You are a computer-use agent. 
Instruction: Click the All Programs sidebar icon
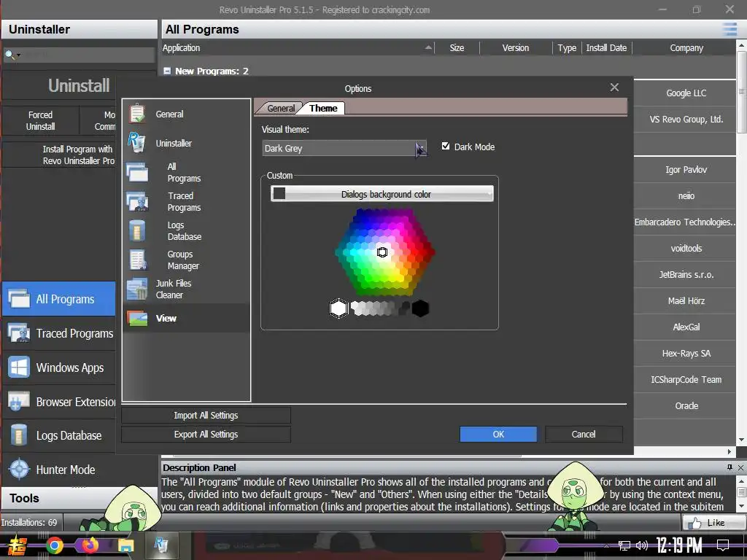19,299
